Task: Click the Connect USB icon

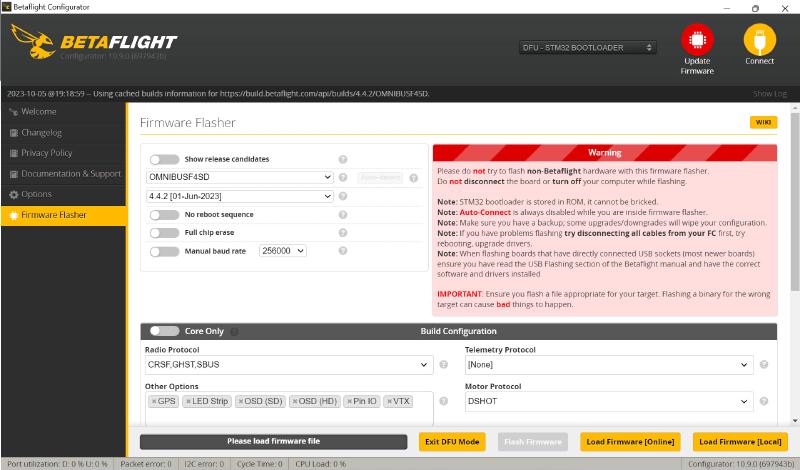Action: coord(759,40)
